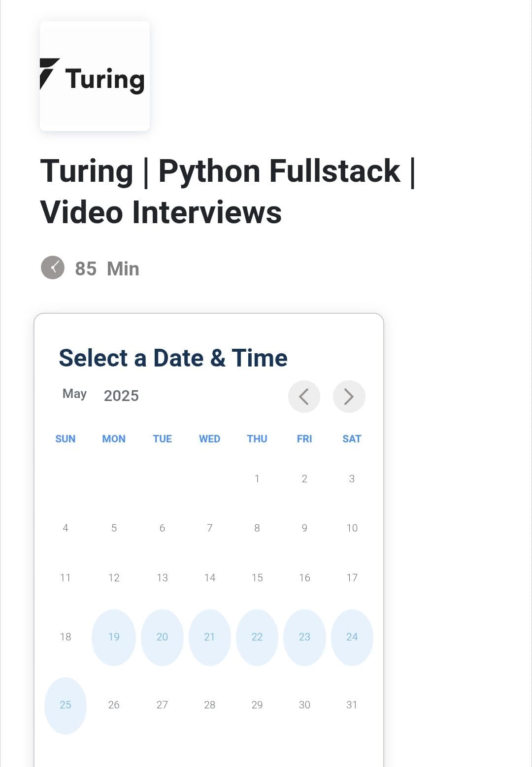The width and height of the screenshot is (532, 767).
Task: Click the unavailable date 18
Action: coord(66,637)
